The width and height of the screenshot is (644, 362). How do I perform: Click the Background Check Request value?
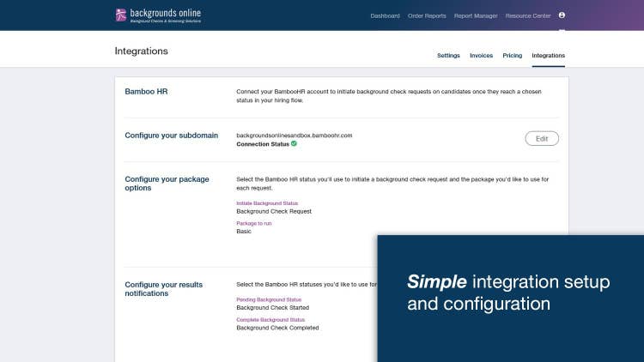click(274, 211)
